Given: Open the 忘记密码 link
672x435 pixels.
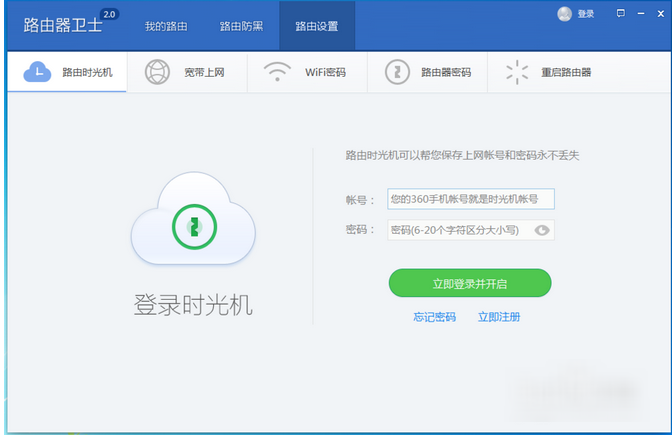Looking at the screenshot, I should [x=435, y=317].
